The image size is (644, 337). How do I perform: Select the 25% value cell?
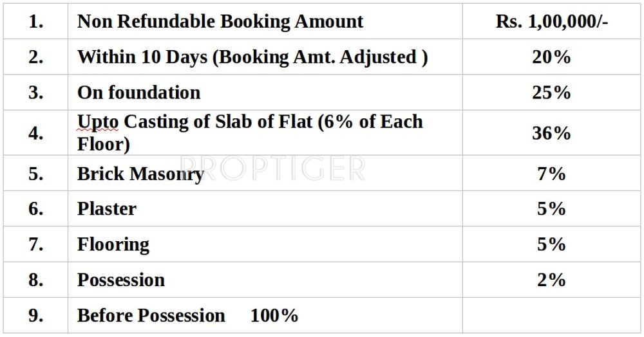click(552, 93)
